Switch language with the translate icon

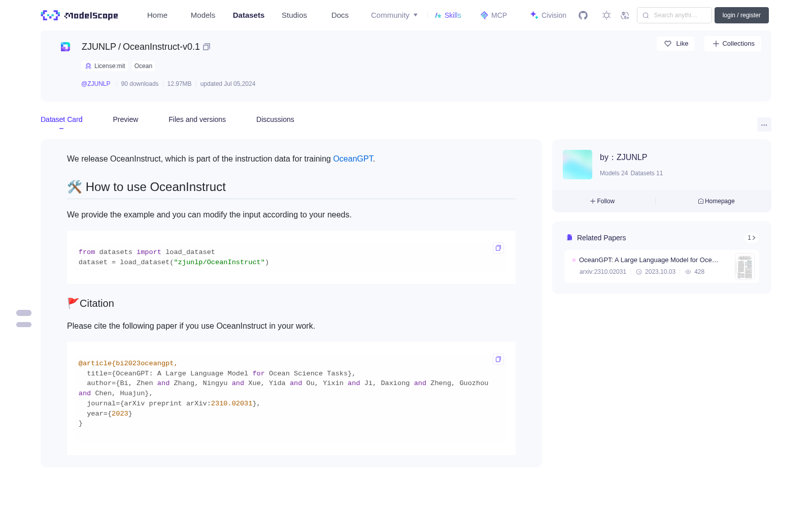click(625, 15)
